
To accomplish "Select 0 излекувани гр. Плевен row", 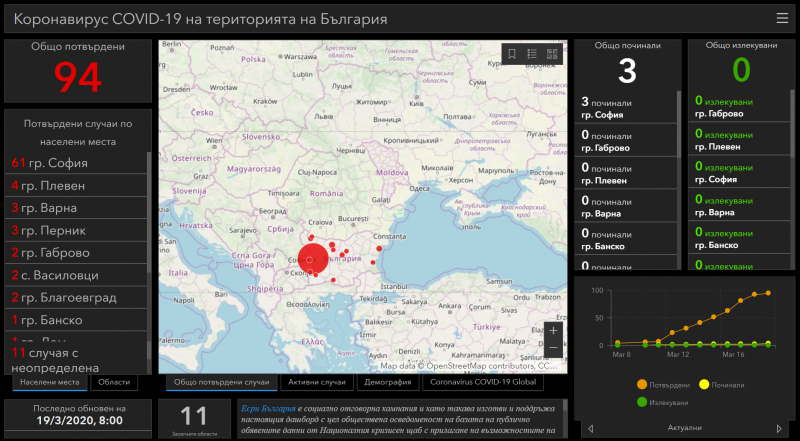I will point(739,139).
